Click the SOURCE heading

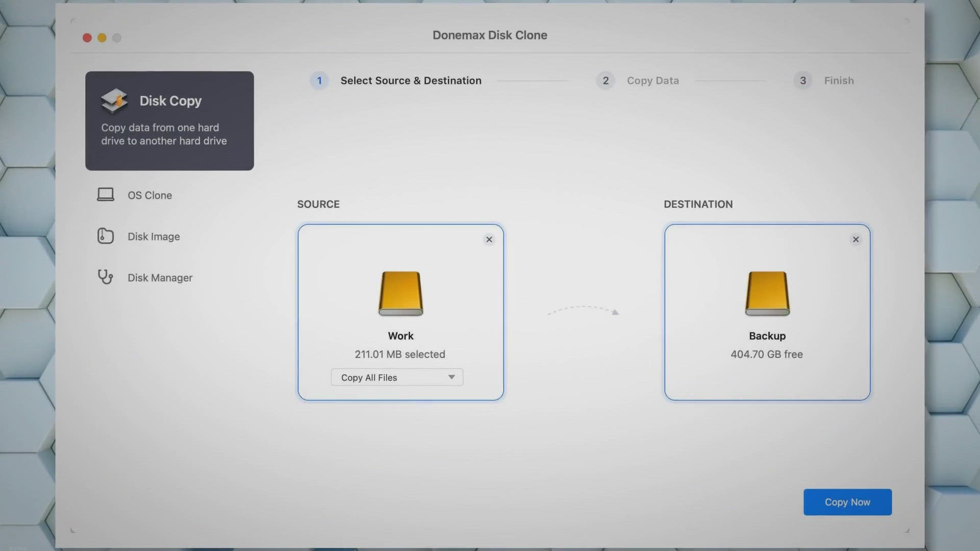point(318,204)
